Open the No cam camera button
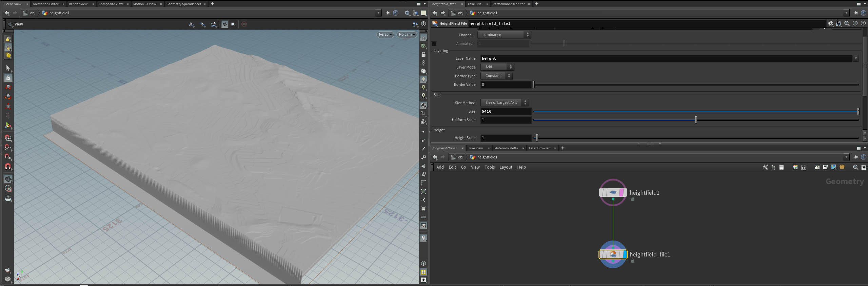The image size is (868, 286). [407, 35]
